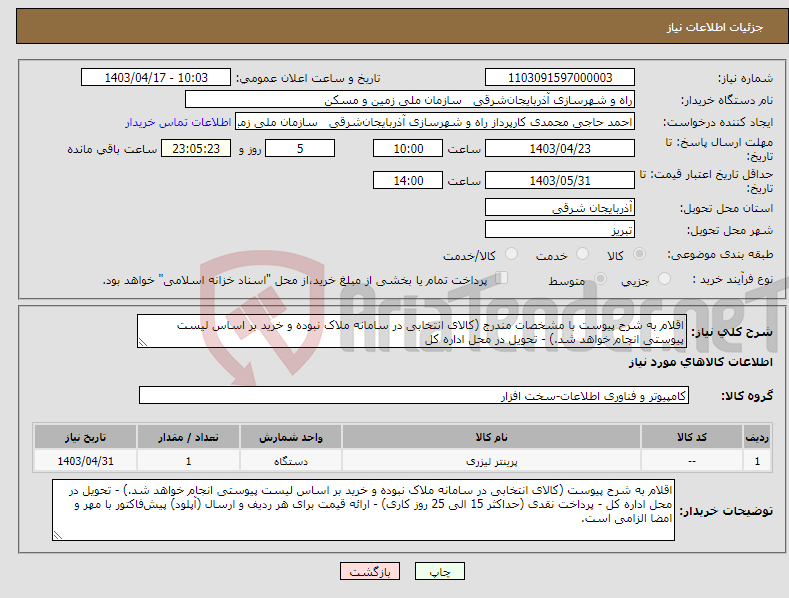Click the buyer organization name field
Image resolution: width=789 pixels, height=598 pixels.
click(410, 100)
